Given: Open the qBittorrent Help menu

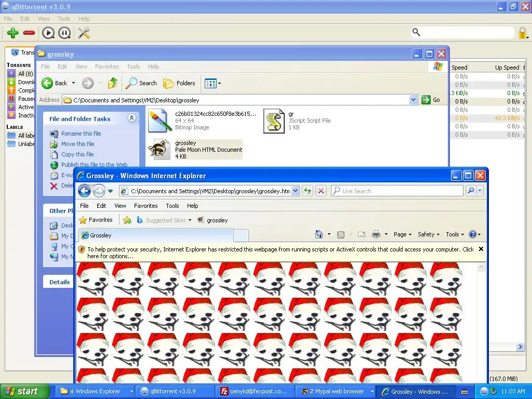Looking at the screenshot, I should click(84, 19).
